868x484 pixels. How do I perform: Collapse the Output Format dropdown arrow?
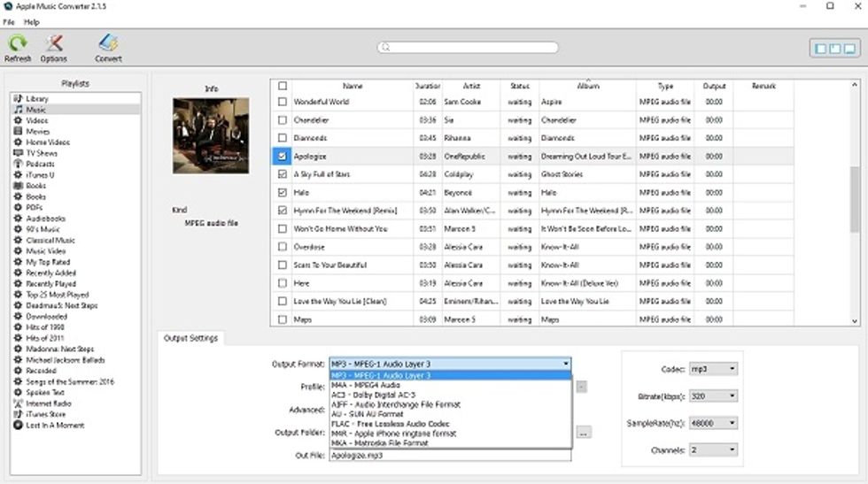pos(566,364)
